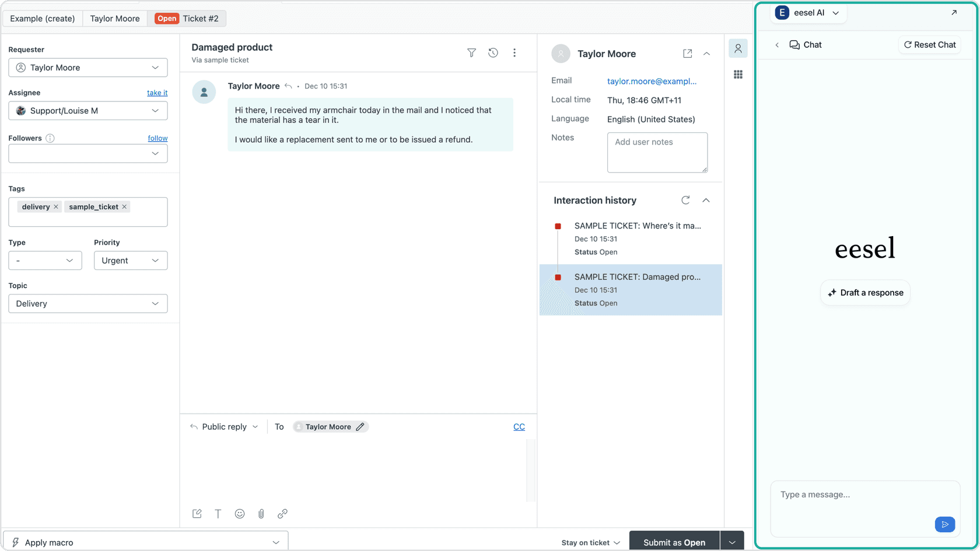980x551 pixels.
Task: Switch to the Taylor Moore tab
Action: 115,18
